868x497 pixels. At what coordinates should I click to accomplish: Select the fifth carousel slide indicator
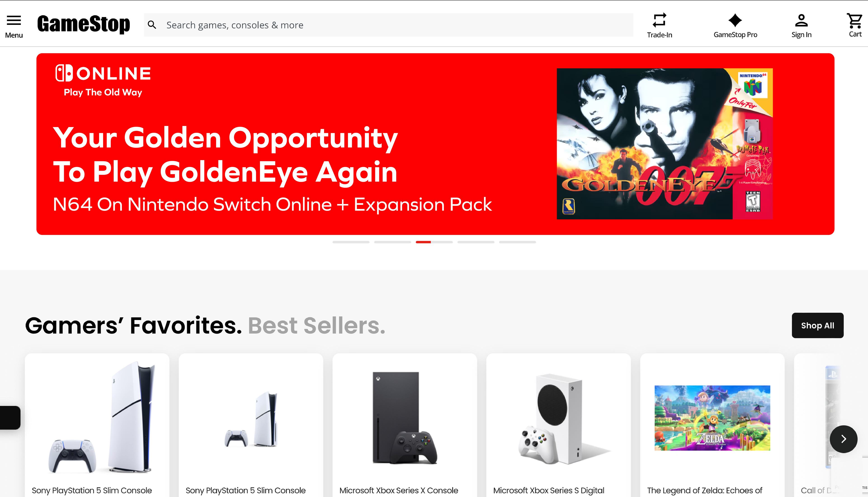[517, 242]
